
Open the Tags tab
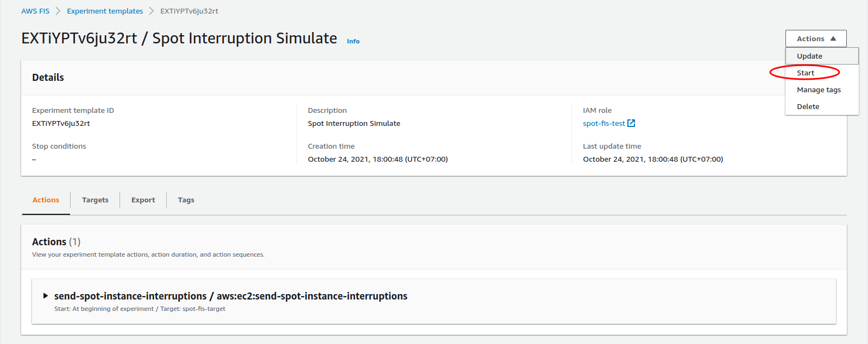[x=186, y=200]
